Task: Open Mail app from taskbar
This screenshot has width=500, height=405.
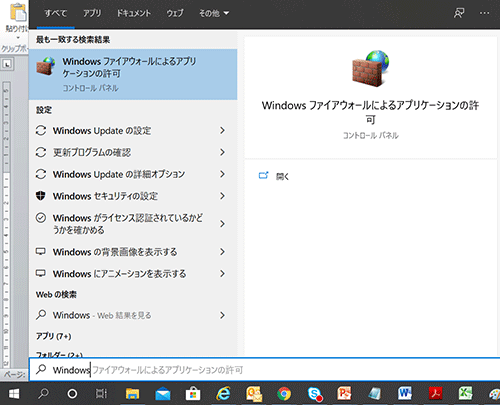Action: (x=163, y=394)
